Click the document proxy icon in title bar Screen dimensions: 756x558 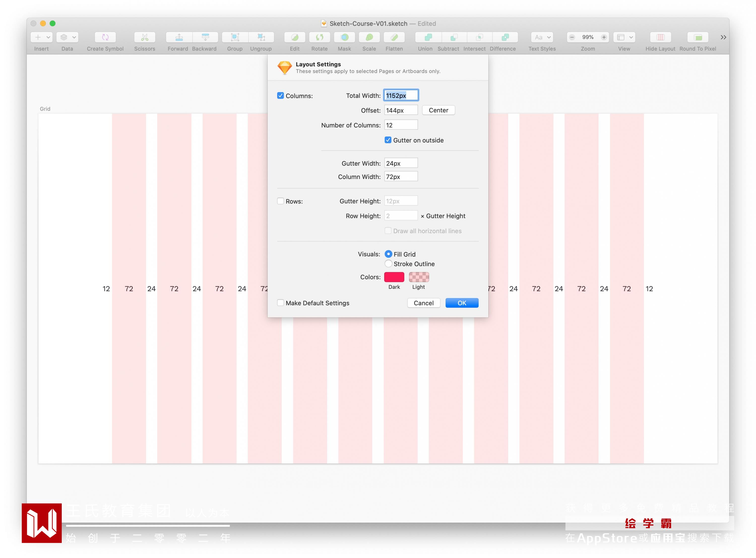coord(324,23)
